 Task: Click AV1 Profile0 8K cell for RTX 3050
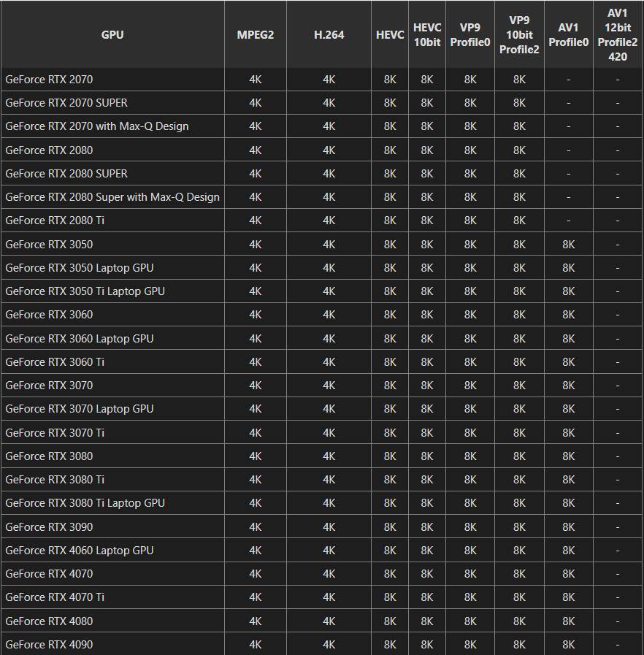[x=568, y=244]
